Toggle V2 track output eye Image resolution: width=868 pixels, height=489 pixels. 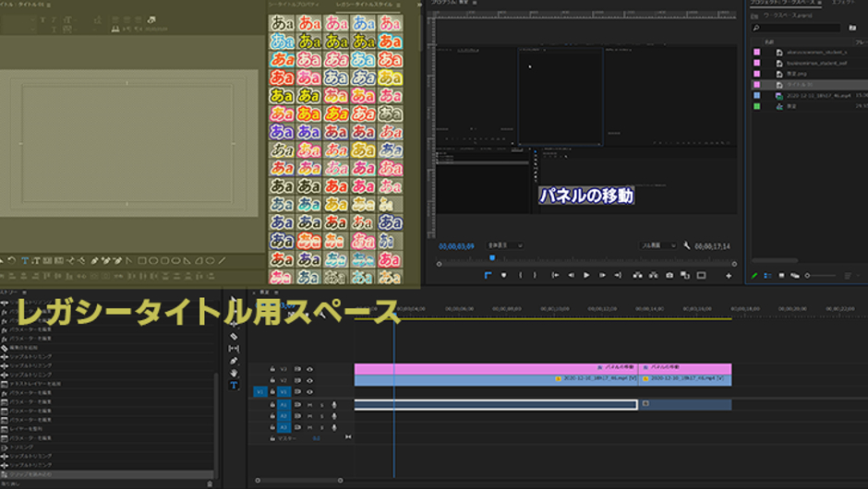[309, 380]
